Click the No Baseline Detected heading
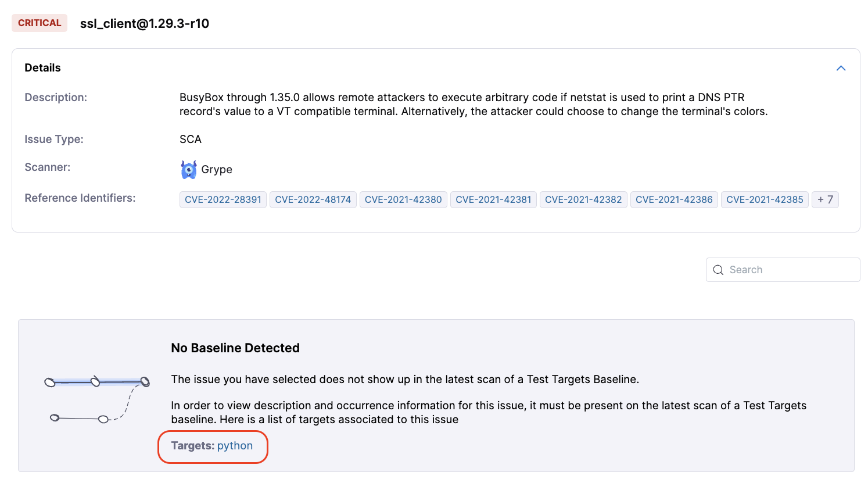This screenshot has height=486, width=868. click(x=235, y=348)
